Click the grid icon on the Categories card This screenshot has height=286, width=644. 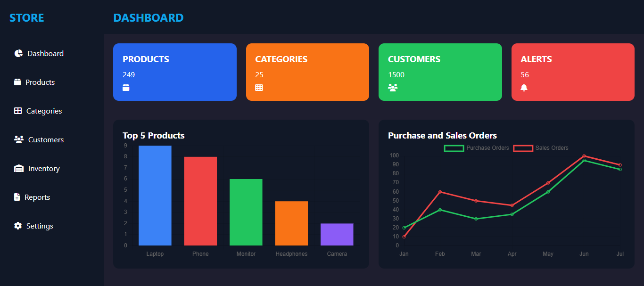[x=259, y=87]
